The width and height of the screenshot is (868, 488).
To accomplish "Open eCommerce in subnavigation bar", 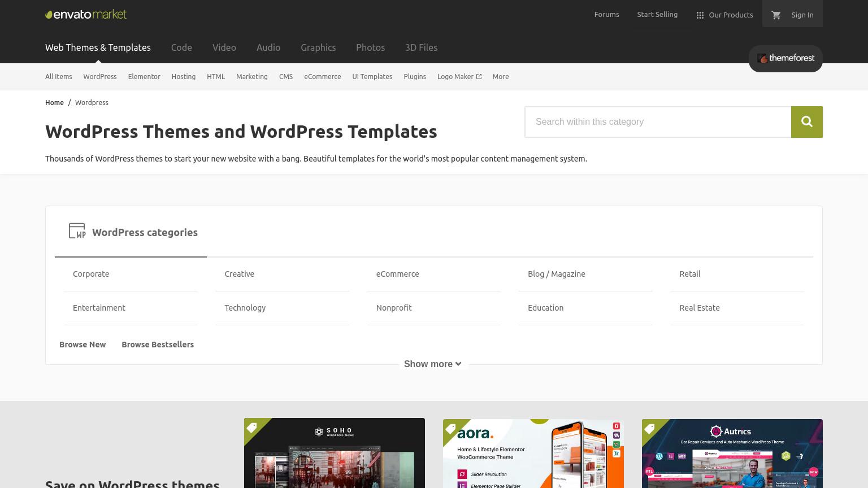I will click(x=323, y=77).
